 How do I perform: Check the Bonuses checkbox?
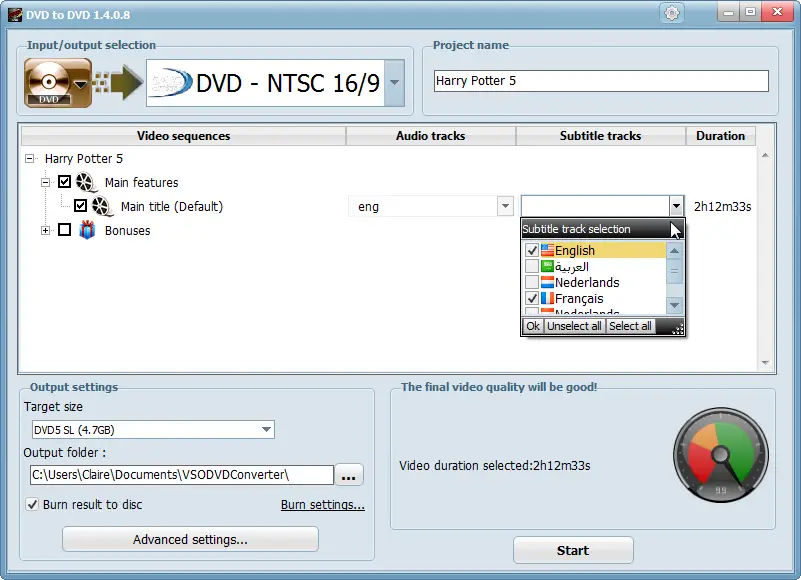(64, 230)
